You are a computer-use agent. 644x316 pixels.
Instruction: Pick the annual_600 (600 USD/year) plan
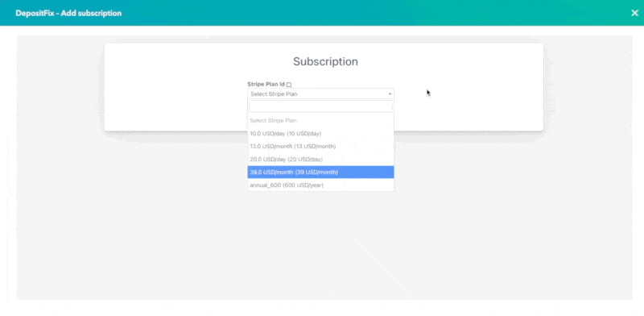[320, 185]
